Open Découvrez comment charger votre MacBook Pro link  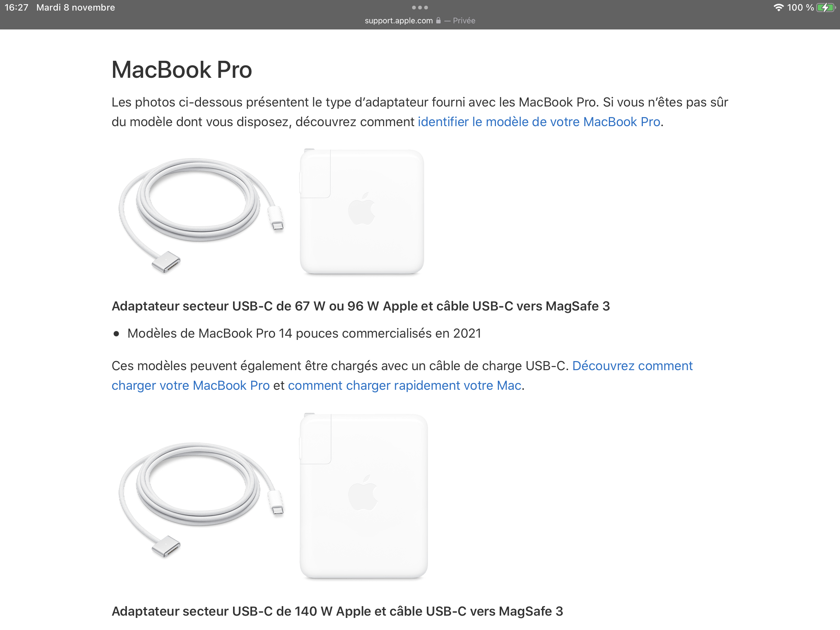[402, 375]
